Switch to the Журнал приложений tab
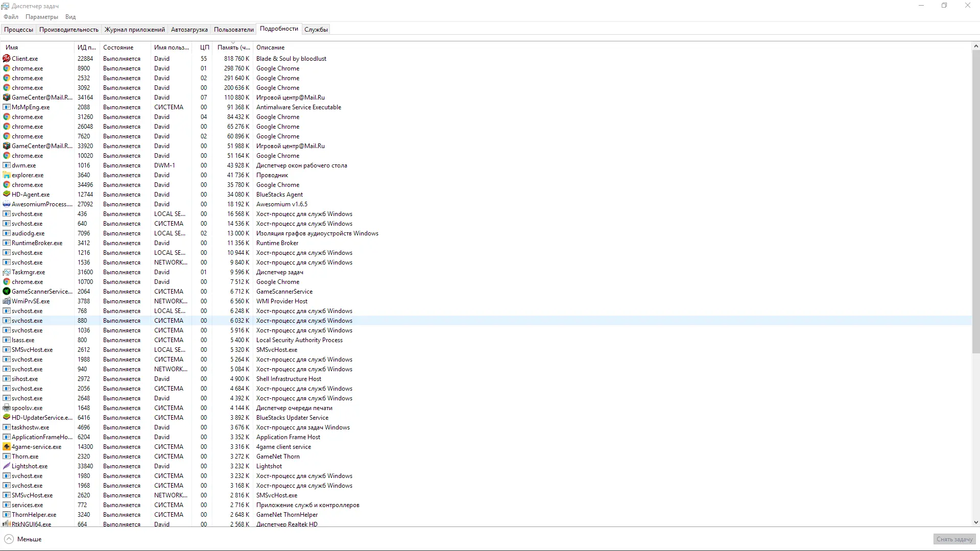 tap(135, 30)
